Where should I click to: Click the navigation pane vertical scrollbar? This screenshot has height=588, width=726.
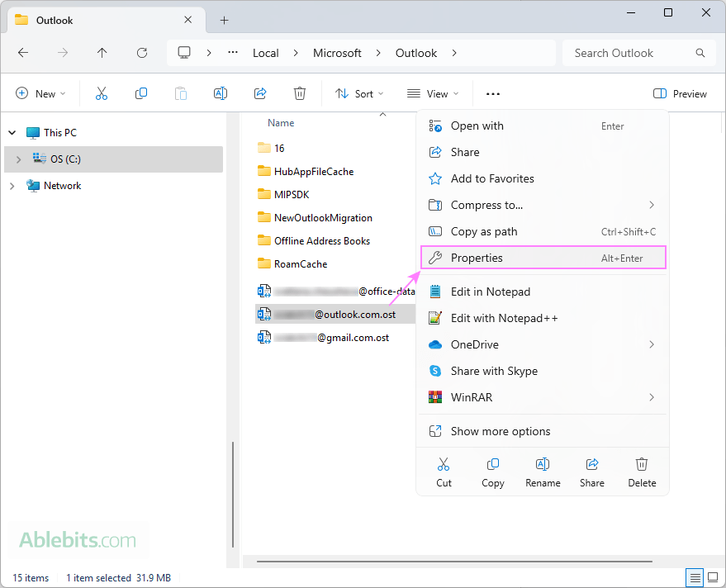coord(232,495)
